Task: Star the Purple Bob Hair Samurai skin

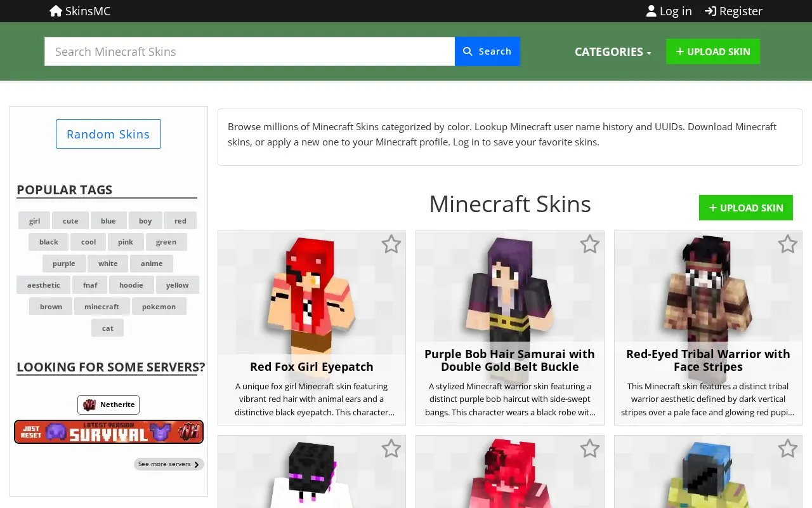Action: [590, 244]
